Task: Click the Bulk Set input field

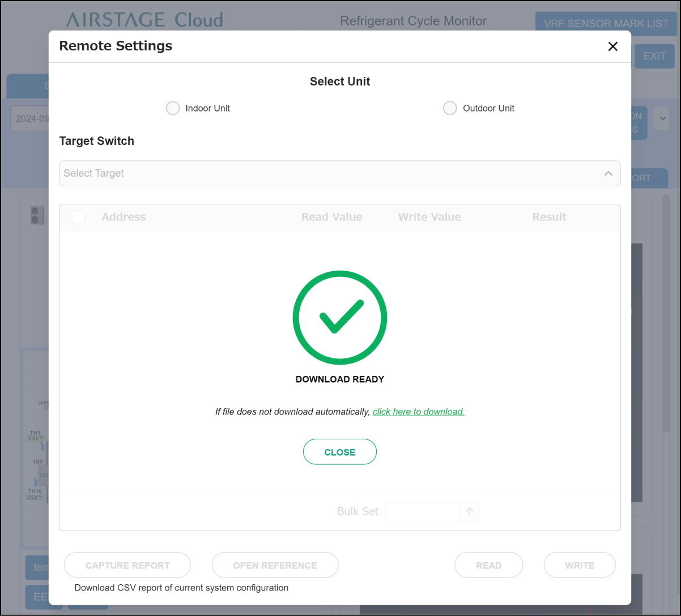Action: (422, 511)
